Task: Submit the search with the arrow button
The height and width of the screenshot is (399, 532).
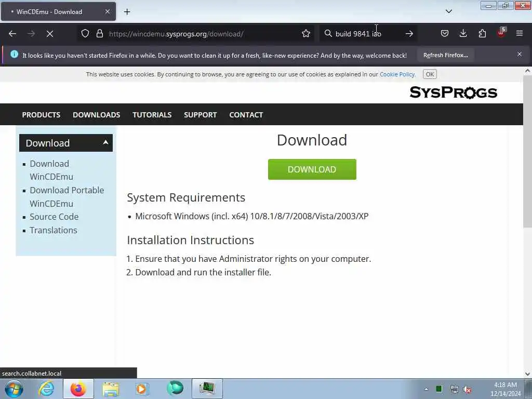Action: 409,34
